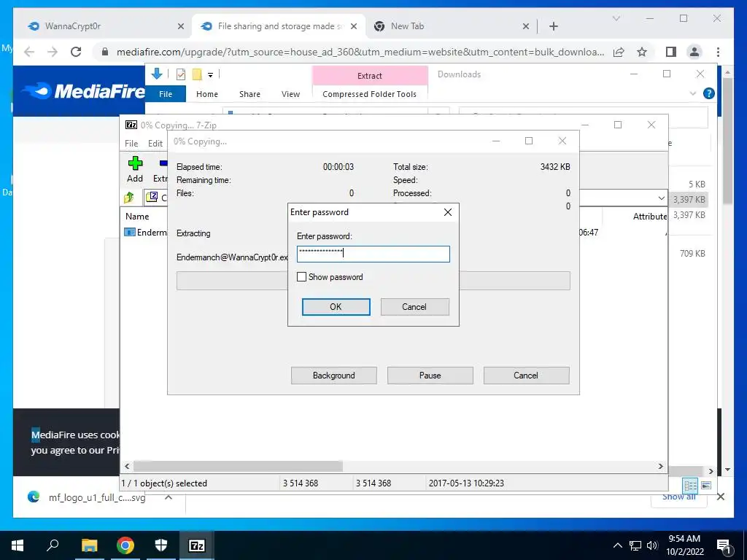Click the extraction progress bar
Image resolution: width=747 pixels, height=560 pixels.
373,281
